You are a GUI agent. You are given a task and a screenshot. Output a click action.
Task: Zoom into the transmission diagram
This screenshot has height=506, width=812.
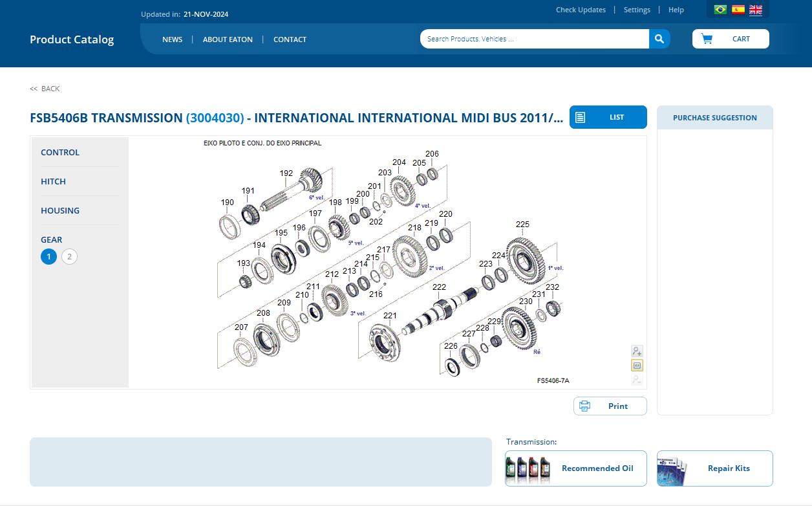(637, 351)
